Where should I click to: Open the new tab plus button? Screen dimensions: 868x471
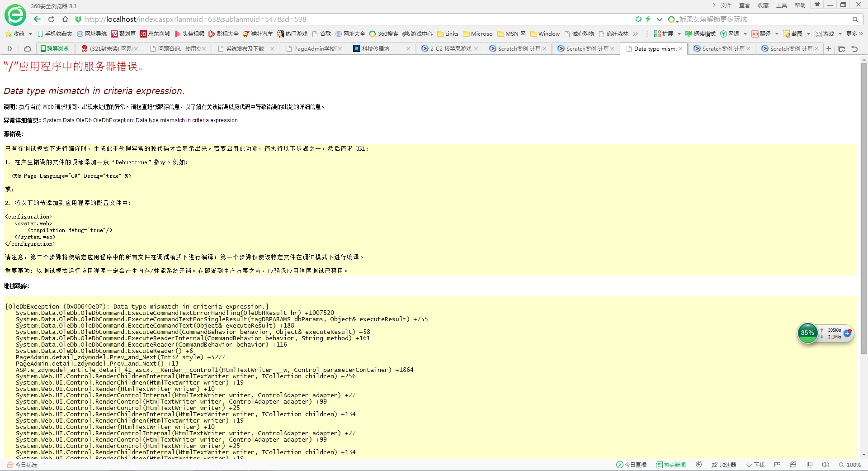click(x=829, y=48)
